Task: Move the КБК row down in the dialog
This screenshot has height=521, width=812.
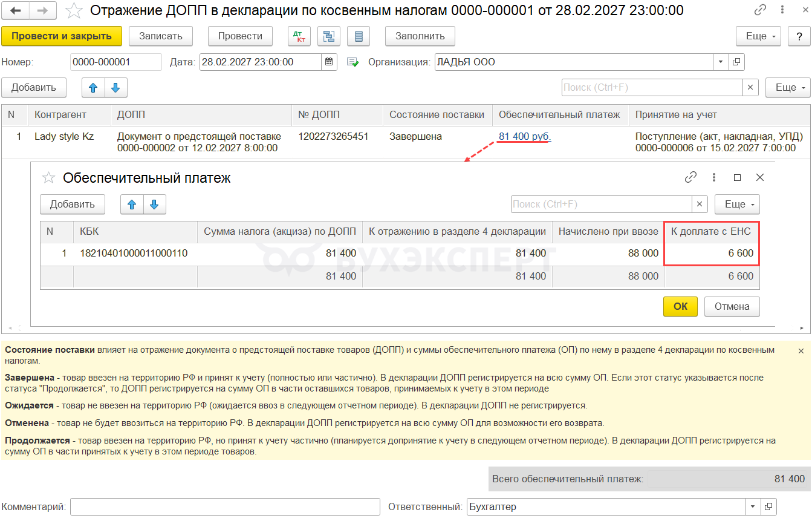Action: 155,205
